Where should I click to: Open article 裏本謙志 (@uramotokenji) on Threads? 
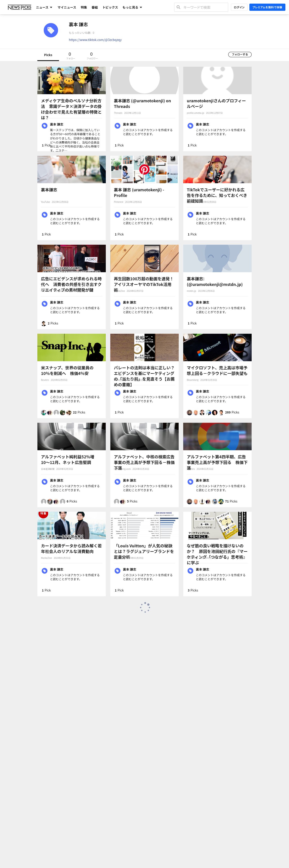(x=142, y=103)
